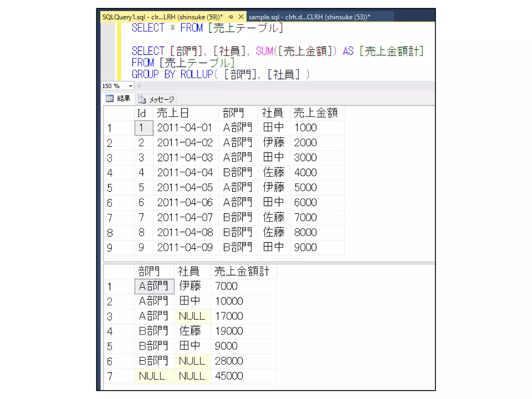Switch to the sample.sql tab
Image resolution: width=532 pixels, height=399 pixels.
309,17
